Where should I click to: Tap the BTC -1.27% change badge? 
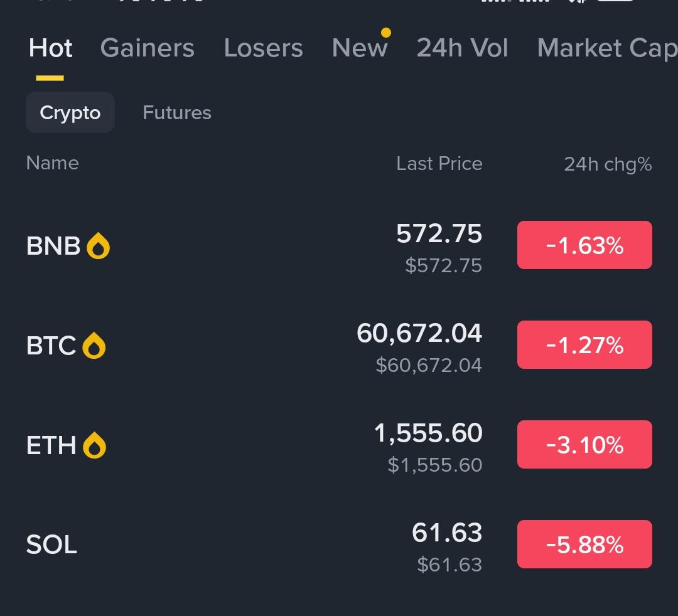pyautogui.click(x=584, y=345)
